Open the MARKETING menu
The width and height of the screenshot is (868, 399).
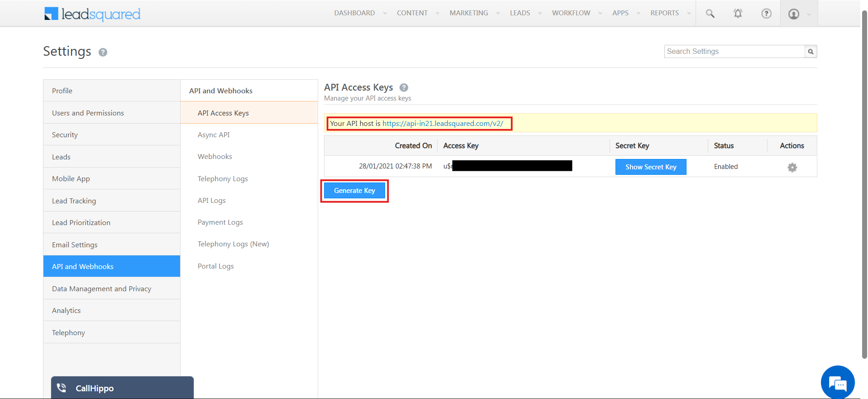point(469,13)
